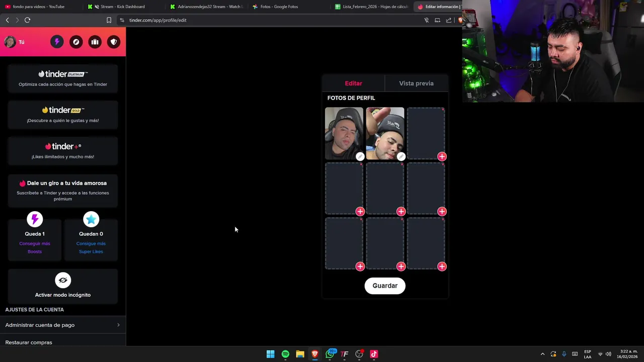Add photo to bottom row left slot
Screen dimensions: 644x362
[360, 266]
